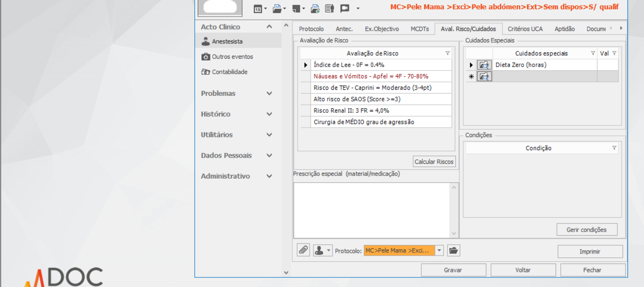Click the sticky note icon in toolbar
The height and width of the screenshot is (287, 644).
(296, 8)
